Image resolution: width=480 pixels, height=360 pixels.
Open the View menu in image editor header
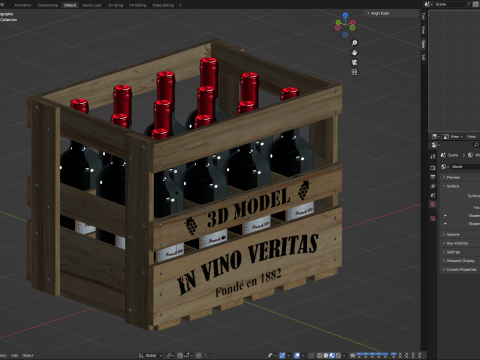click(x=471, y=136)
